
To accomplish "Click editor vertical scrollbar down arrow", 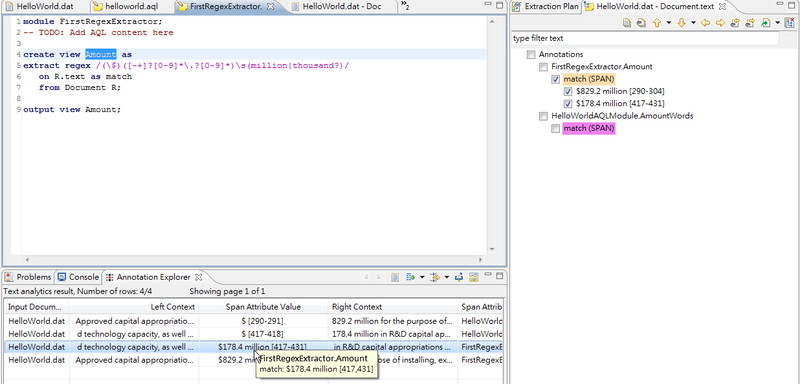I will [x=492, y=249].
